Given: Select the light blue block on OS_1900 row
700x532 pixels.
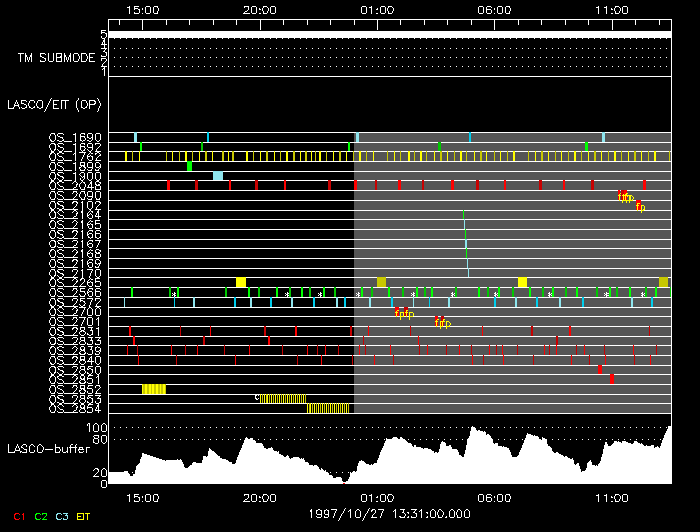Looking at the screenshot, I should [218, 176].
